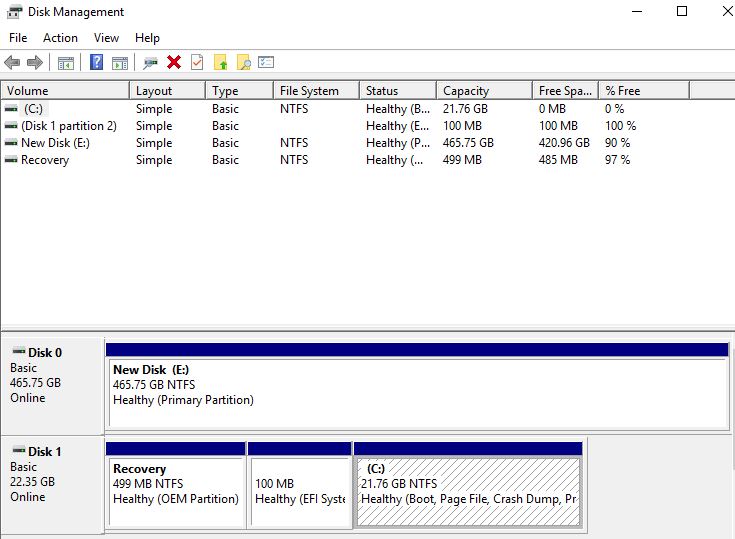Select the New Disk (E:) volume row
The height and width of the screenshot is (539, 735).
[x=55, y=143]
